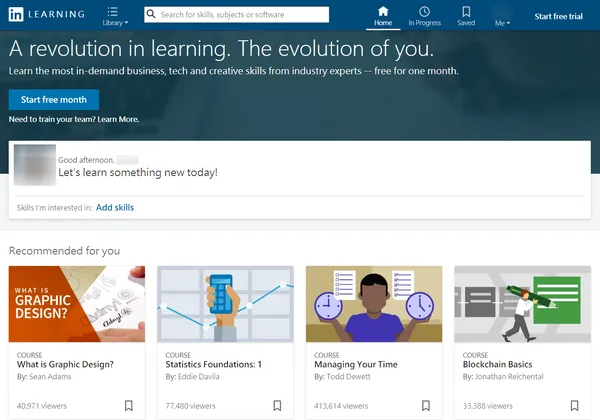600x420 pixels.
Task: Open Blockchain Basics course thumbnail
Action: click(x=523, y=304)
